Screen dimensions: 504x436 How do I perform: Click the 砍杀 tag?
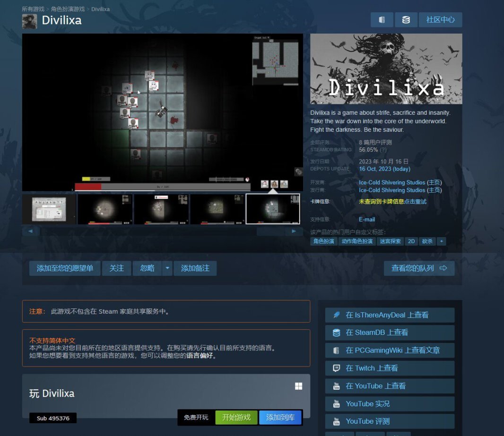[427, 241]
